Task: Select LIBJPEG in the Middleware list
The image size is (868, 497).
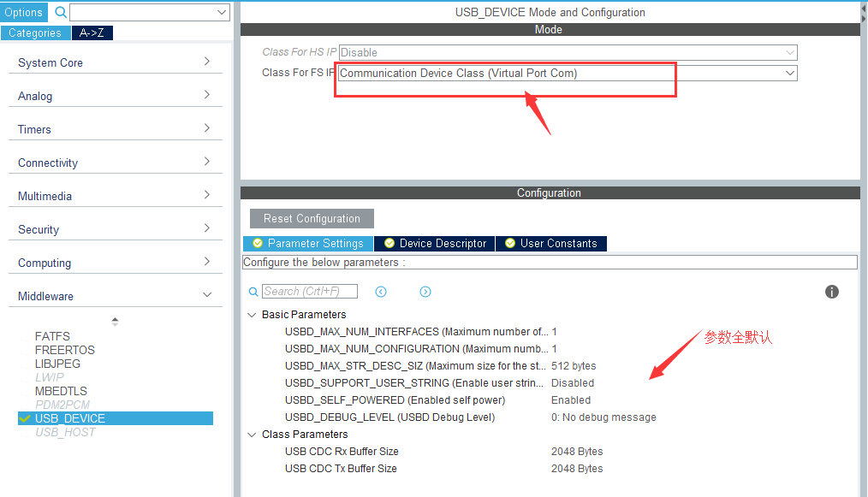Action: [x=57, y=364]
